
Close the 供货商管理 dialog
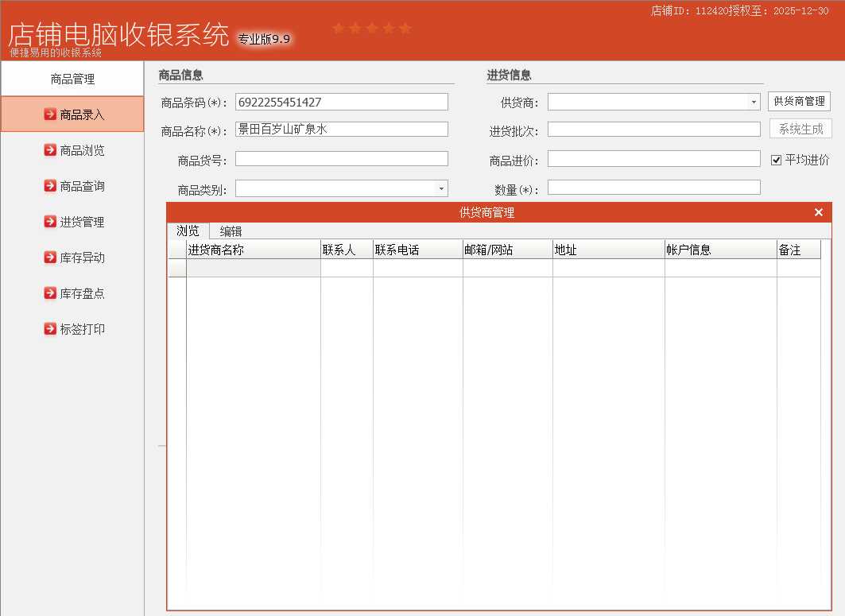(819, 212)
